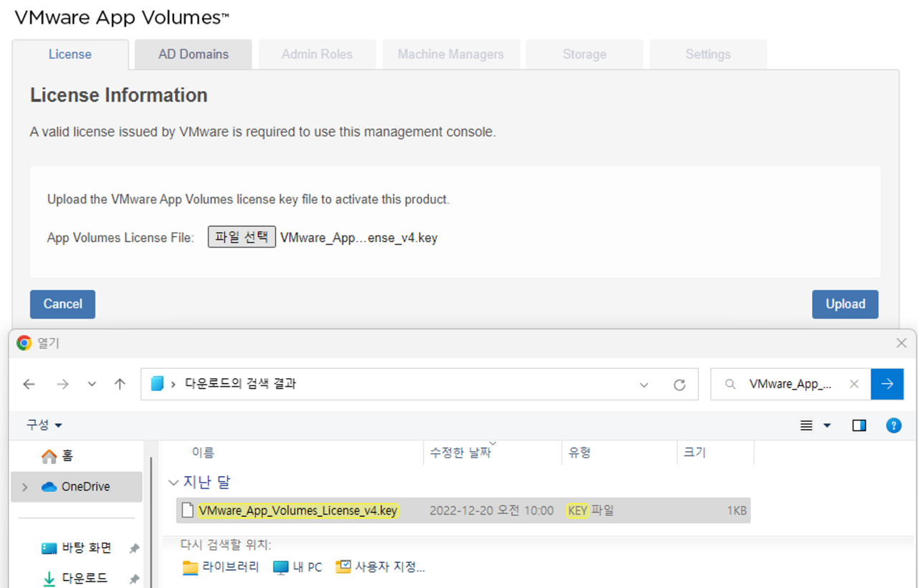Screen dimensions: 918x588
Task: Go up one folder level
Action: coord(120,385)
